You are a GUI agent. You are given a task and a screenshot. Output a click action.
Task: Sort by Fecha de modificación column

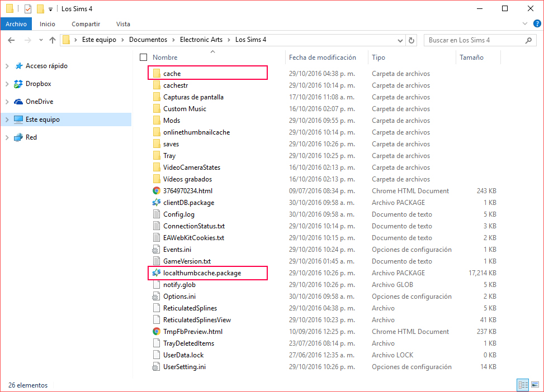point(322,57)
